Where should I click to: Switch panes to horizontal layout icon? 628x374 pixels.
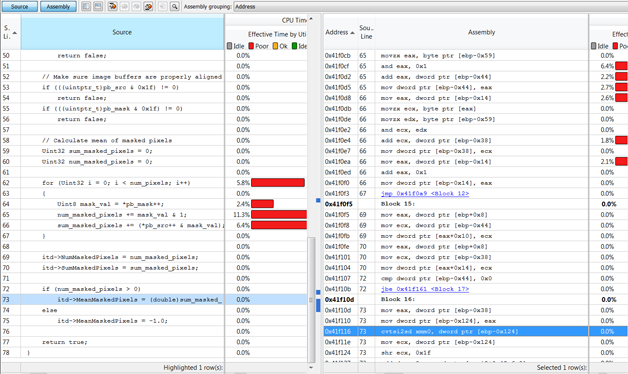(x=98, y=6)
